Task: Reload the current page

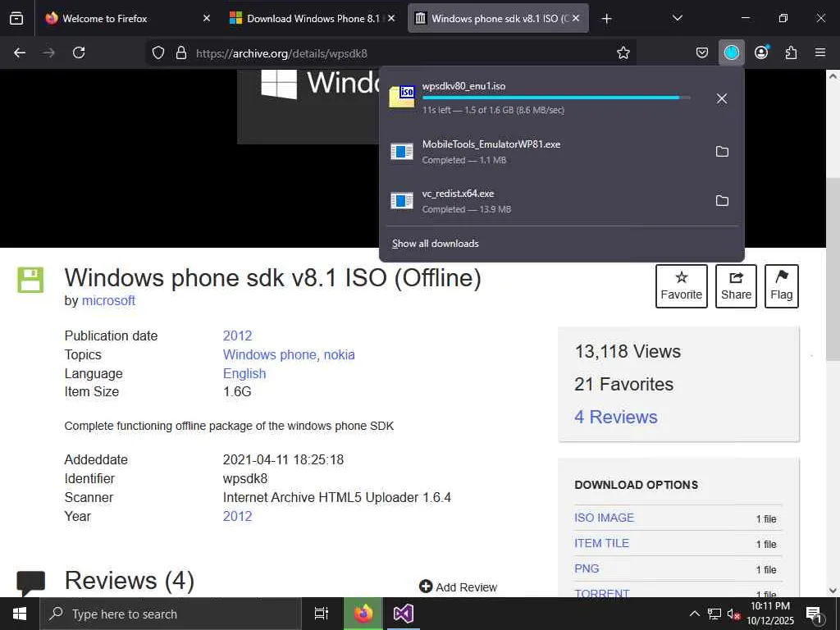Action: [x=79, y=52]
